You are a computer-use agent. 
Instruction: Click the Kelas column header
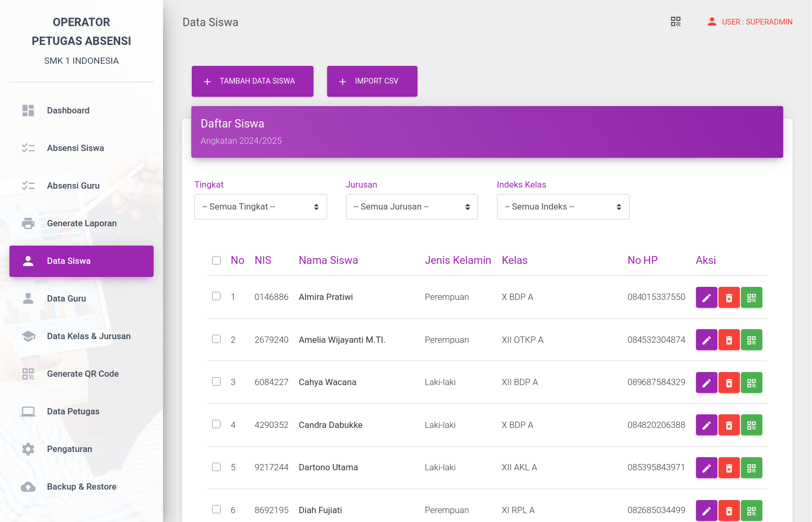(515, 260)
